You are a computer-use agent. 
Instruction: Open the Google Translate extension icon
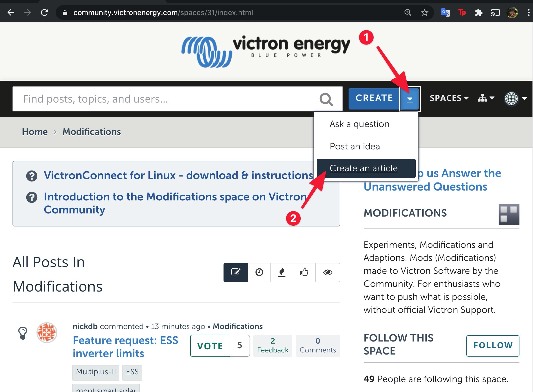click(x=445, y=12)
